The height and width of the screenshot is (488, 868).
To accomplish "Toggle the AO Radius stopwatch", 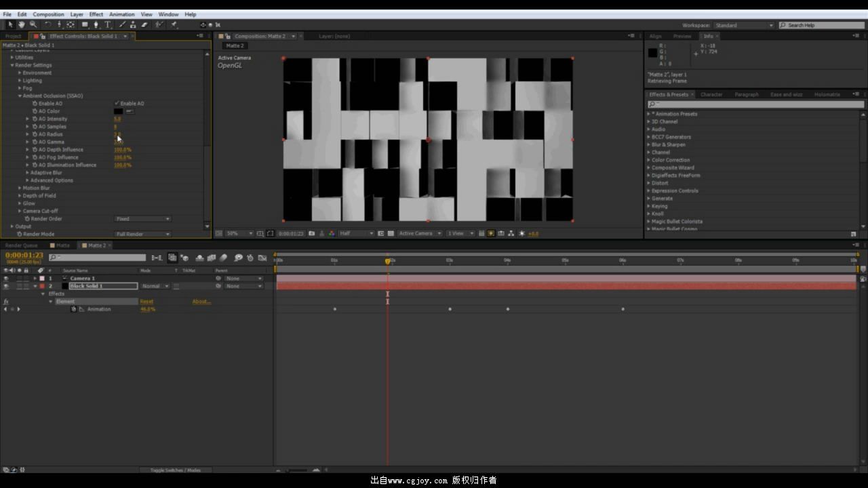I will tap(35, 134).
